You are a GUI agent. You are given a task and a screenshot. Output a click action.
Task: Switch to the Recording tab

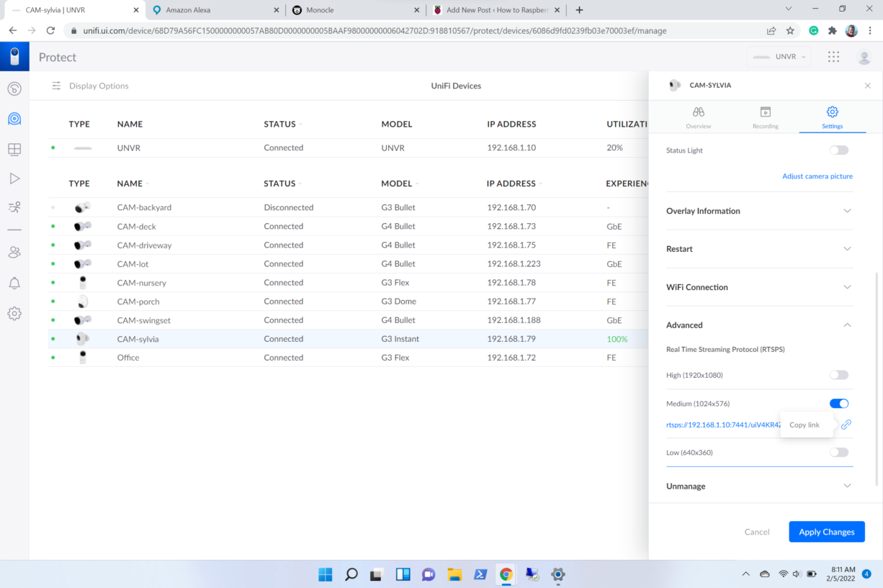click(765, 117)
